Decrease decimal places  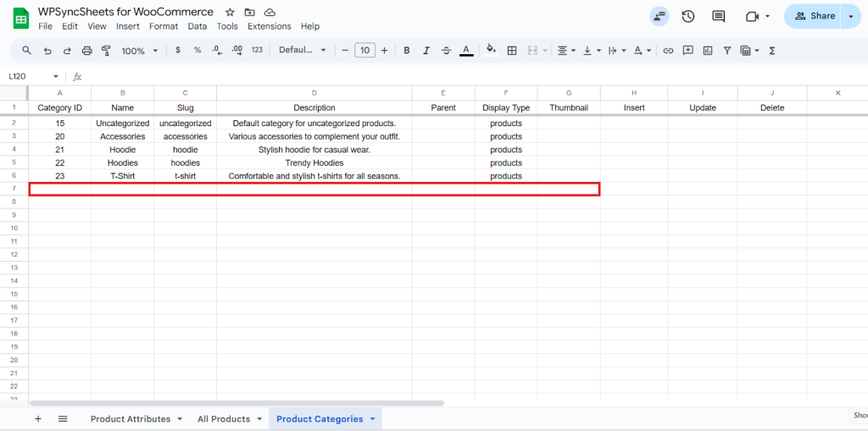[217, 50]
